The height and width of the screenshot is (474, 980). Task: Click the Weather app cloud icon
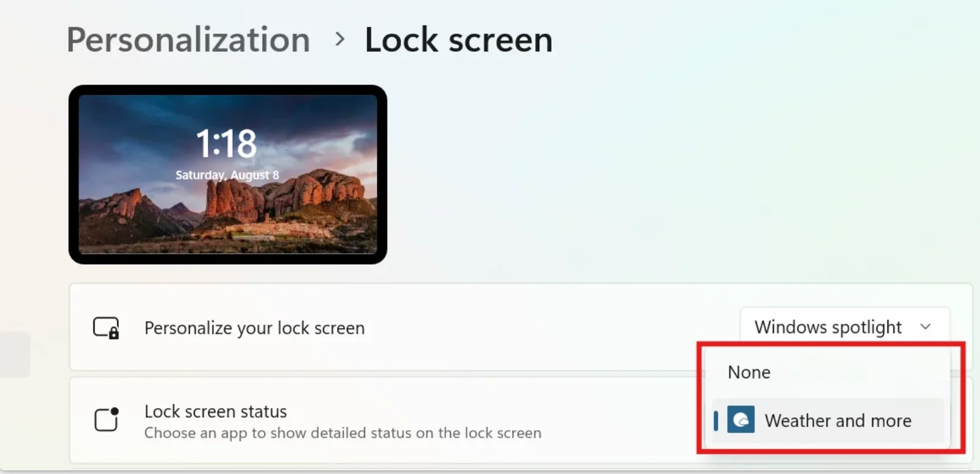click(741, 420)
